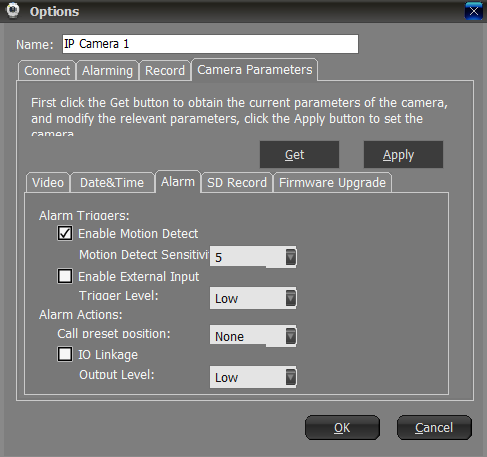The width and height of the screenshot is (487, 457).
Task: Check the IO Linkage box
Action: coord(65,354)
